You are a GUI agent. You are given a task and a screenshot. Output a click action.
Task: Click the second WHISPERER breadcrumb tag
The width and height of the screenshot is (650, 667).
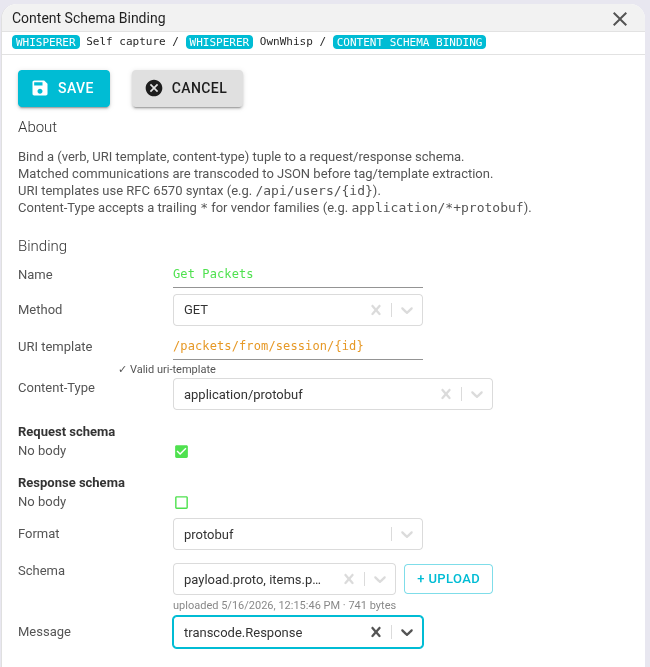(x=219, y=42)
